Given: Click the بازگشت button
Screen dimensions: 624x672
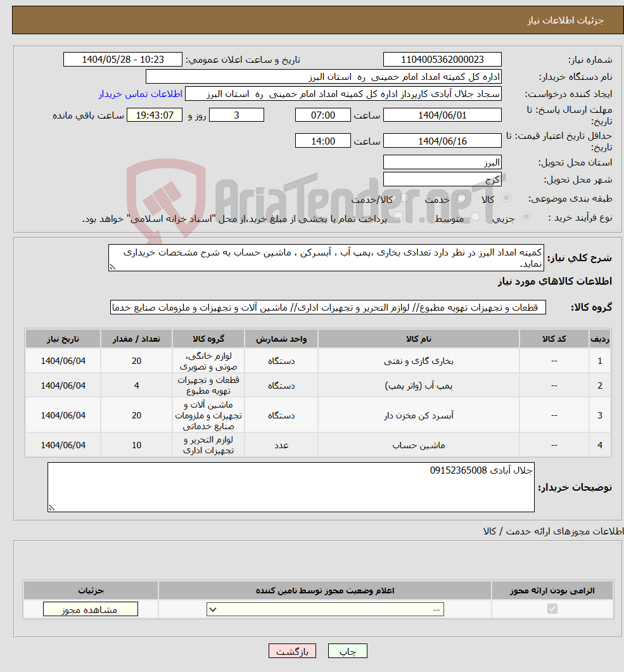Looking at the screenshot, I should pyautogui.click(x=292, y=650).
